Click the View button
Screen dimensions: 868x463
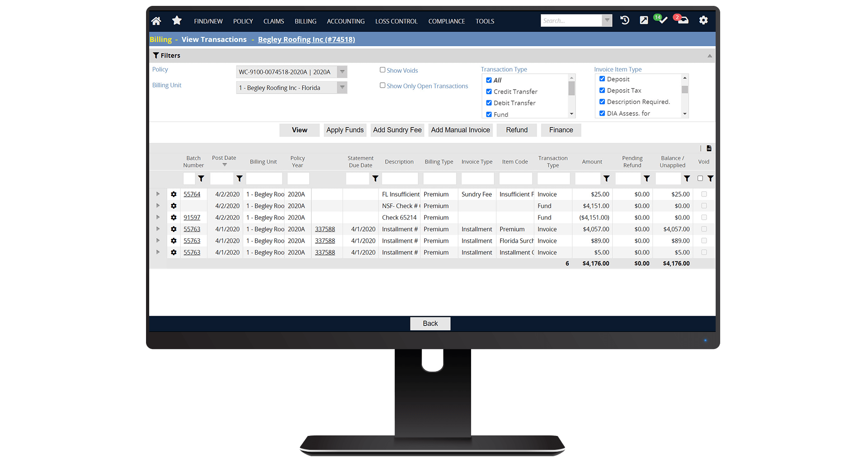click(299, 130)
